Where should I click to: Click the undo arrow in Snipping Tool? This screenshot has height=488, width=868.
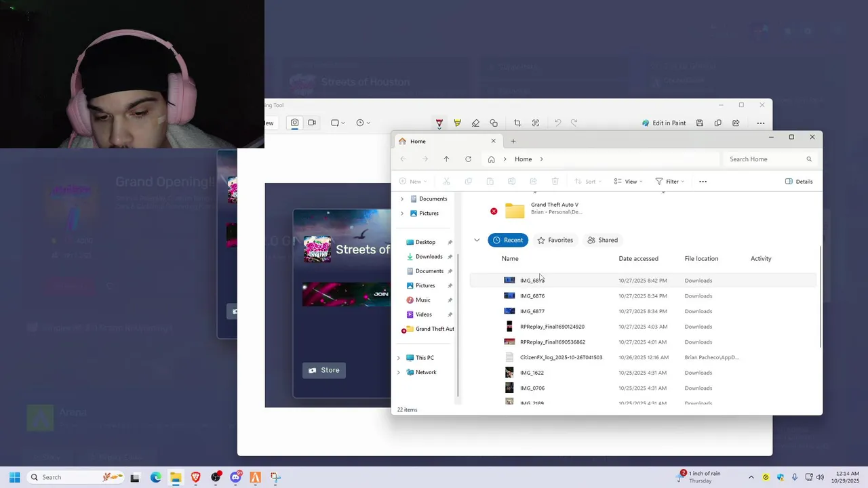point(557,123)
